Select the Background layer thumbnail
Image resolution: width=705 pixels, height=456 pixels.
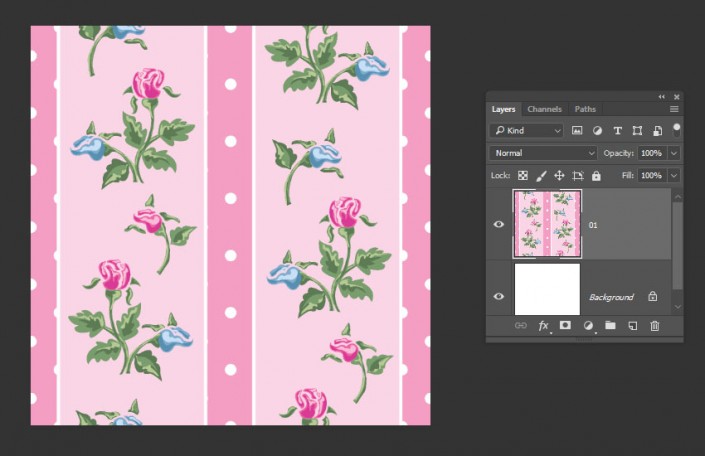click(547, 290)
